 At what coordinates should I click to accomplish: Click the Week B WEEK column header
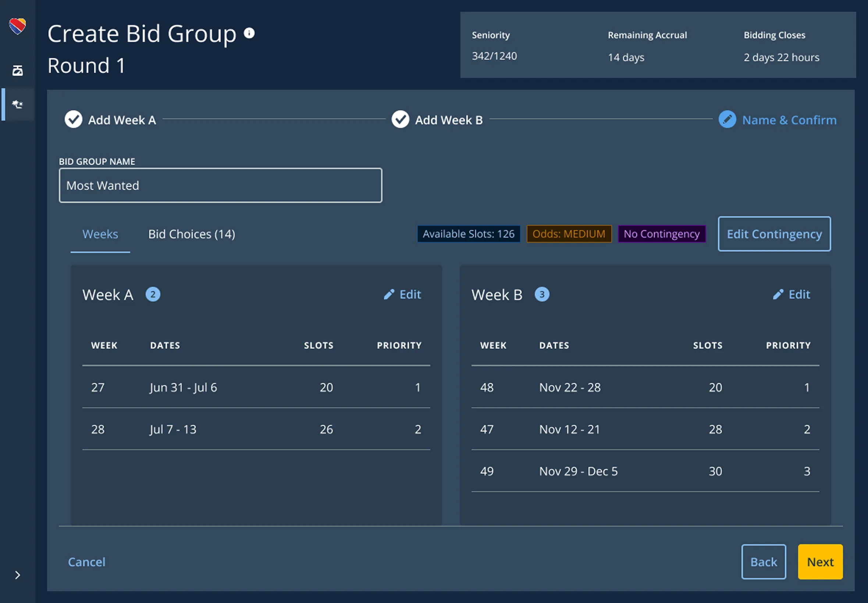[x=493, y=345]
